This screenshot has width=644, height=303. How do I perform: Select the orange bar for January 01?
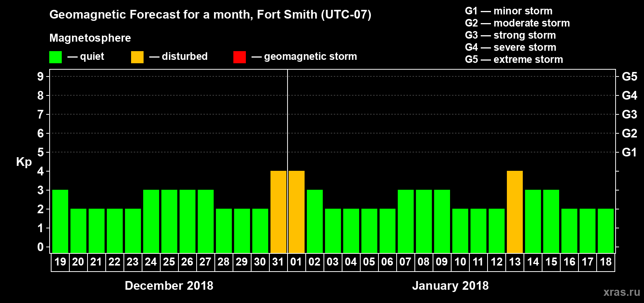coord(297,212)
